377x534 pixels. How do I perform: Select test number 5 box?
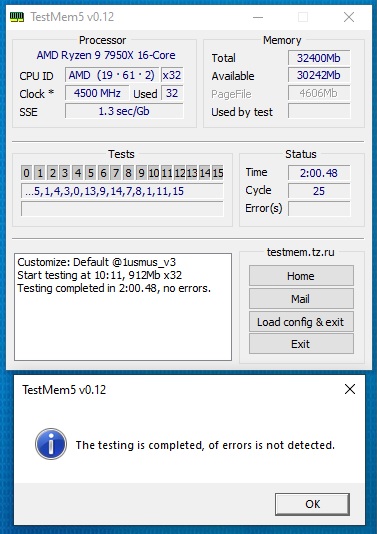point(90,173)
